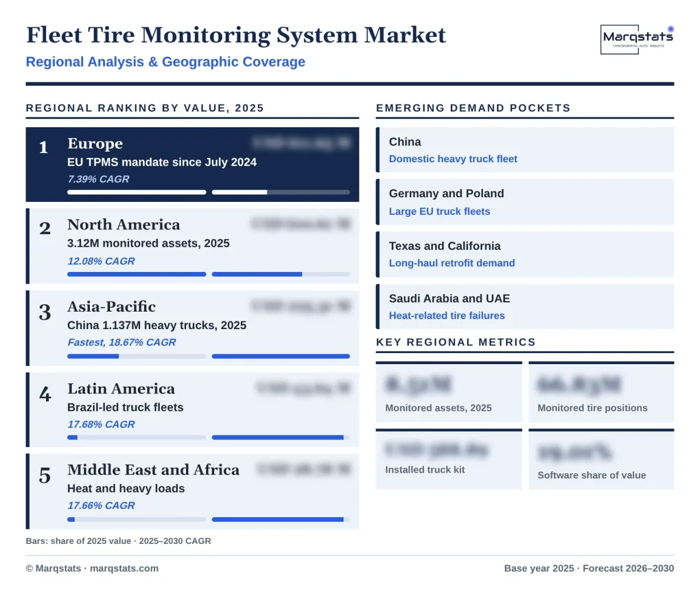Click Europe's share of value bar

pos(137,192)
